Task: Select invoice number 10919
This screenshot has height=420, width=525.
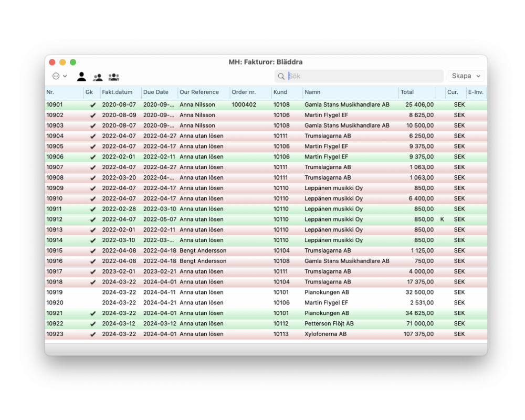Action: pyautogui.click(x=55, y=292)
